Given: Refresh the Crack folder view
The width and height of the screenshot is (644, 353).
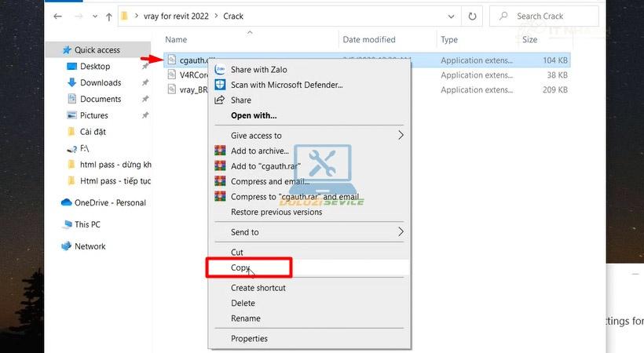Looking at the screenshot, I should tap(472, 16).
